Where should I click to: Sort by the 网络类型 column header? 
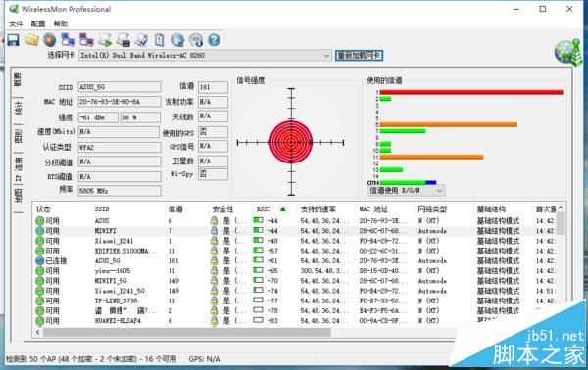click(432, 208)
